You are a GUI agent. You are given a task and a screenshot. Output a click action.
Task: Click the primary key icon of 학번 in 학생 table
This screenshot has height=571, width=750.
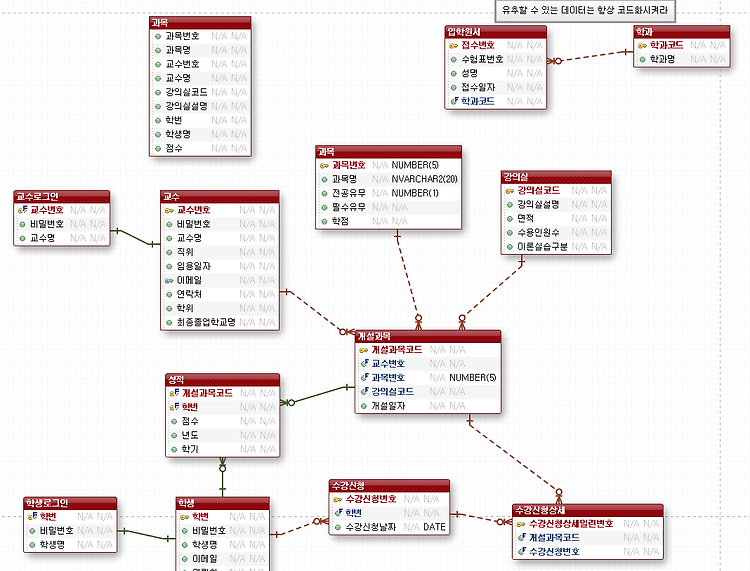184,517
